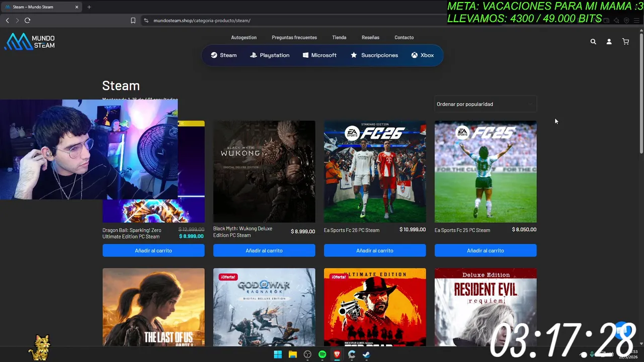Image resolution: width=644 pixels, height=362 pixels.
Task: Click the bookmark icon in address bar
Action: click(x=133, y=21)
